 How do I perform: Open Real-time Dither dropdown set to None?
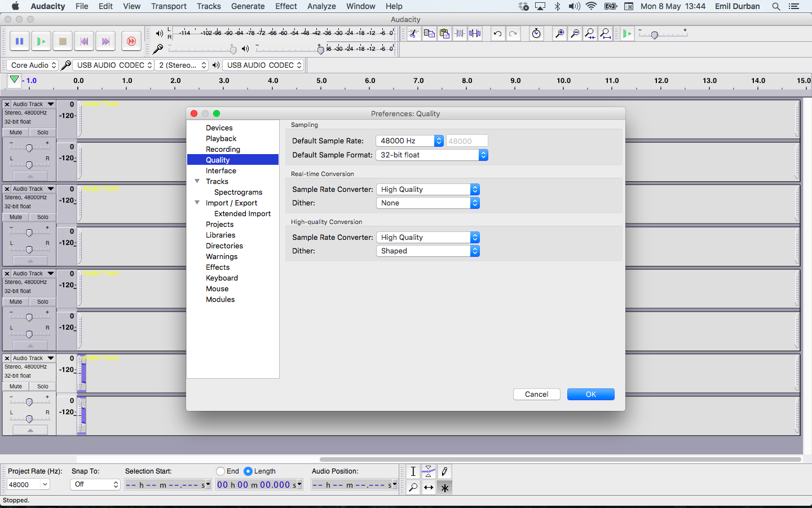point(428,203)
